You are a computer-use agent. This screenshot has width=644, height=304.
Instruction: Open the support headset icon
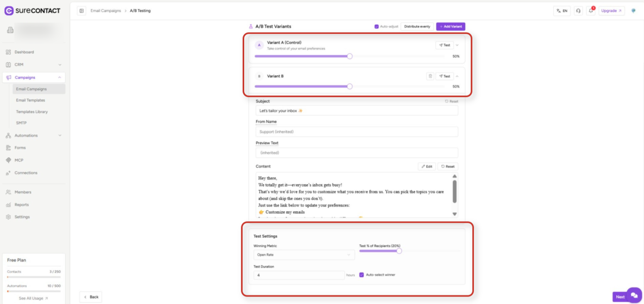coord(578,11)
